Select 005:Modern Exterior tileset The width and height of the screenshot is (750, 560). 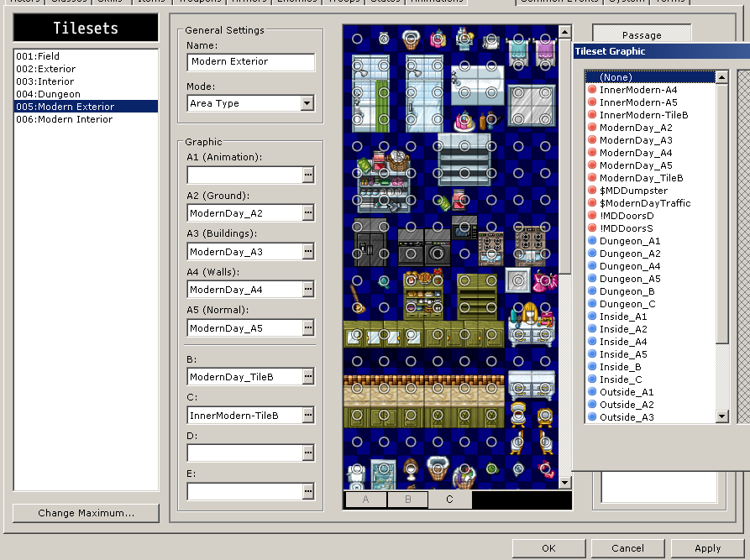87,106
